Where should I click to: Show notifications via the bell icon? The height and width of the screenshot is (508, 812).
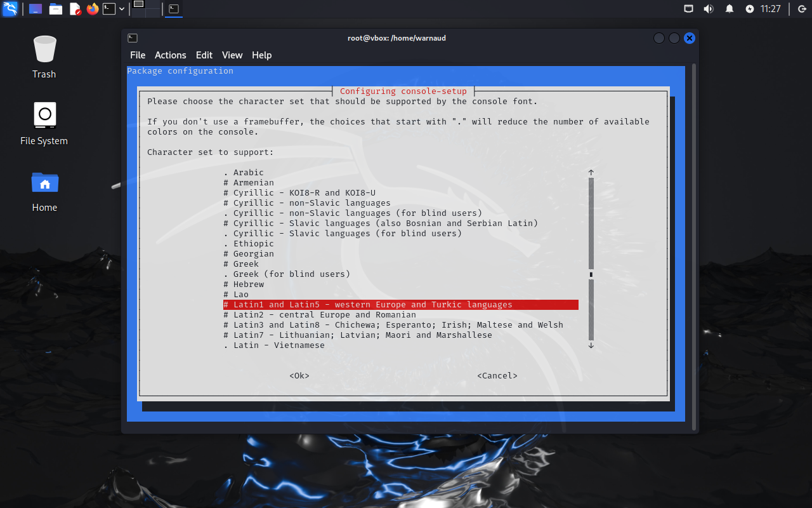click(x=730, y=9)
